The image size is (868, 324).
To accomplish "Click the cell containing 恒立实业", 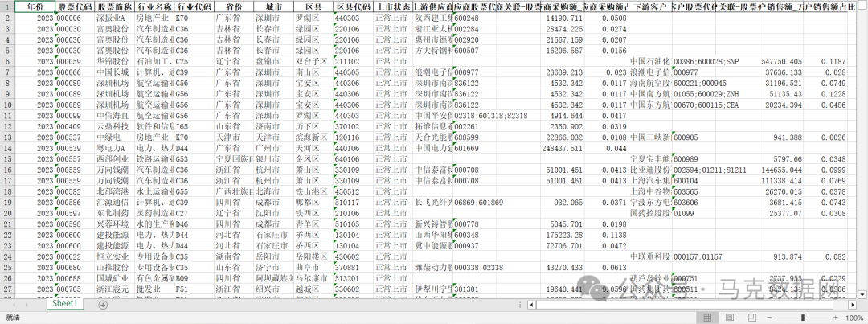I will pyautogui.click(x=115, y=256).
